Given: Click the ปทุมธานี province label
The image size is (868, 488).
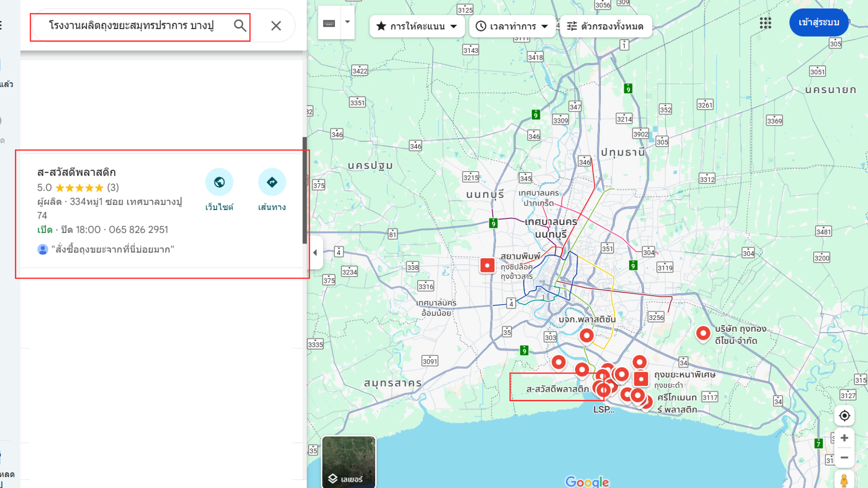Looking at the screenshot, I should [623, 152].
